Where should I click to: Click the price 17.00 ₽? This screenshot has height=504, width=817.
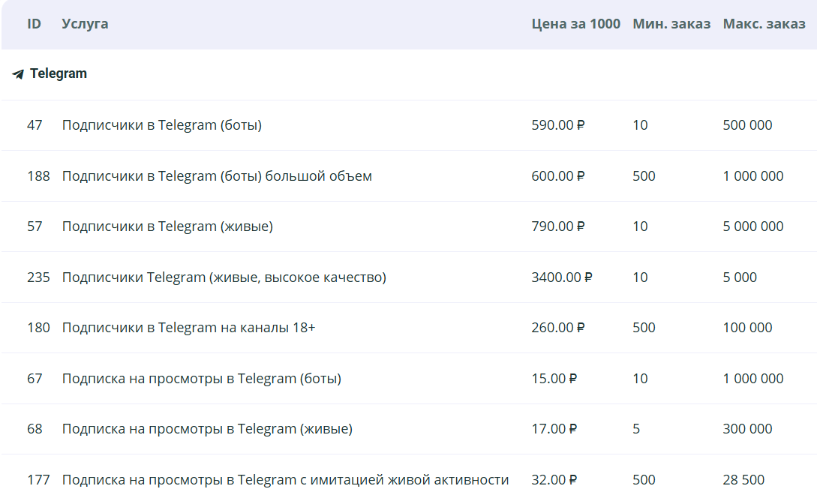point(554,429)
